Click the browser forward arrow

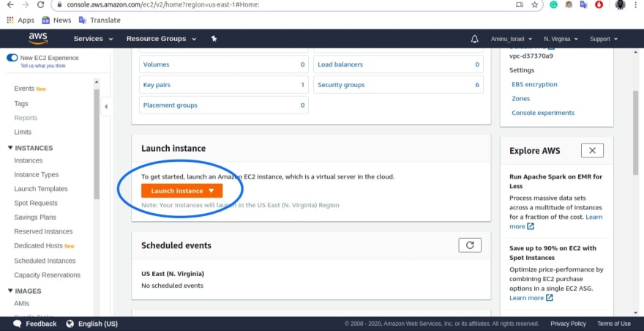click(26, 5)
